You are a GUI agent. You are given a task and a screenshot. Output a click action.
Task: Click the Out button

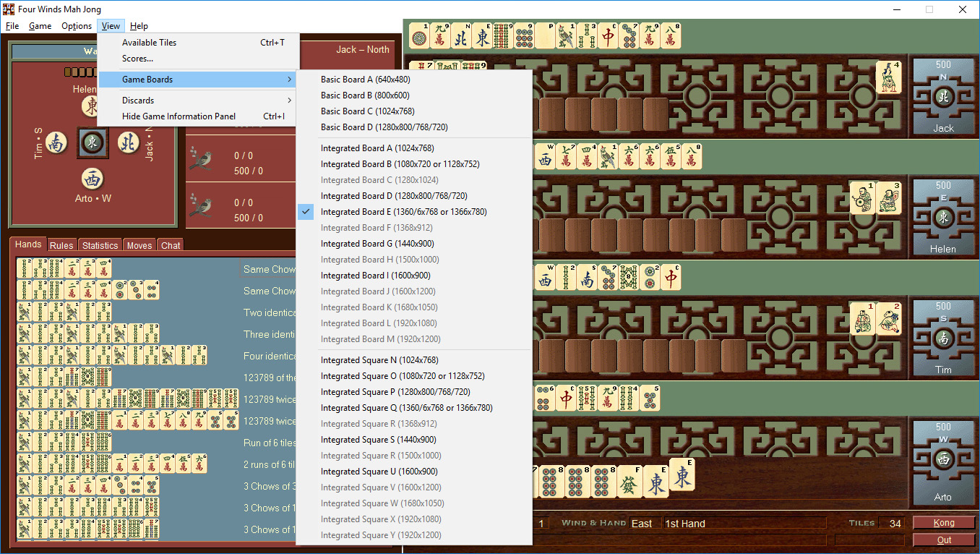[944, 540]
